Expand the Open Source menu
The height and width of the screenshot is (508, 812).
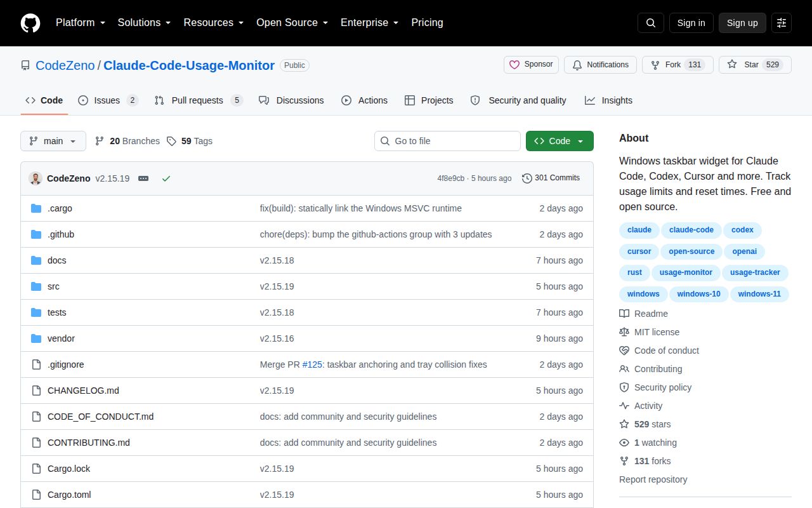292,23
